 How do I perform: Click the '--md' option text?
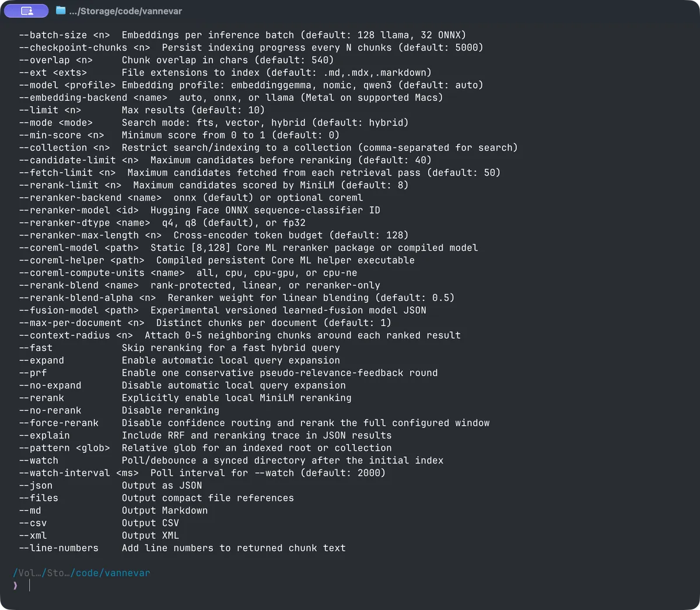[x=30, y=511]
